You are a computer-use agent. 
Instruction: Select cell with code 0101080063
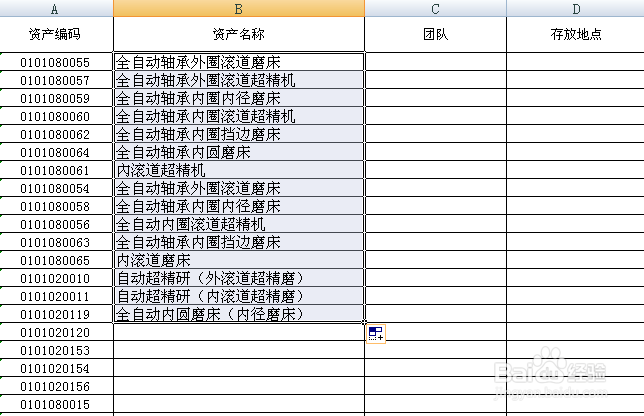pos(56,242)
